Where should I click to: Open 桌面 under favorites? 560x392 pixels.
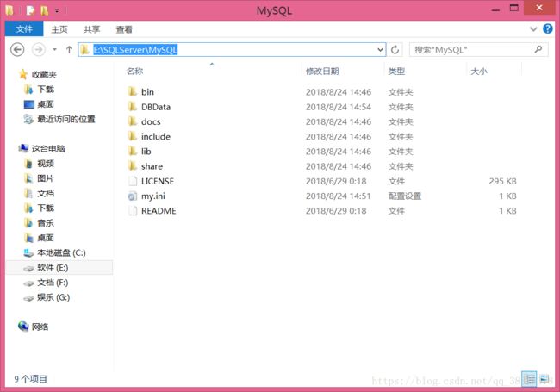46,104
